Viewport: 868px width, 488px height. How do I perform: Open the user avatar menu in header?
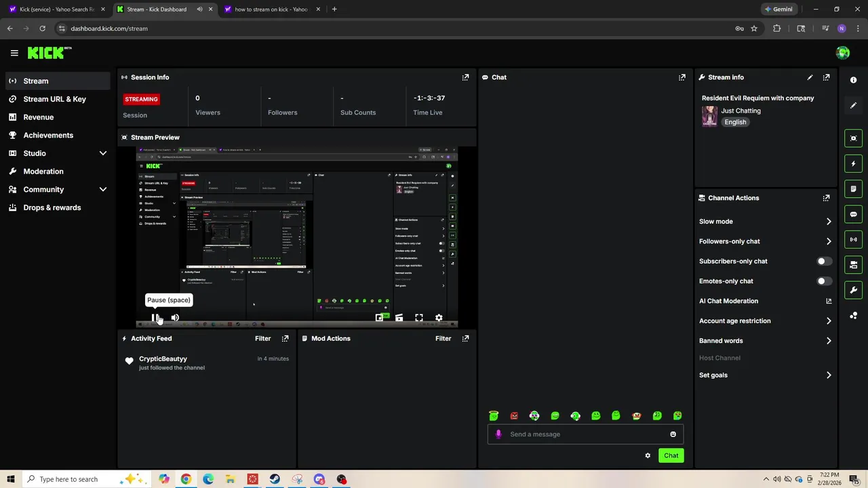843,53
